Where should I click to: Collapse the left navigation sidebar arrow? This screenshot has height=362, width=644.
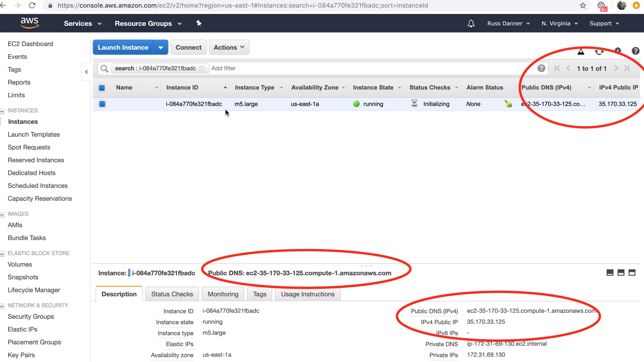pyautogui.click(x=86, y=72)
